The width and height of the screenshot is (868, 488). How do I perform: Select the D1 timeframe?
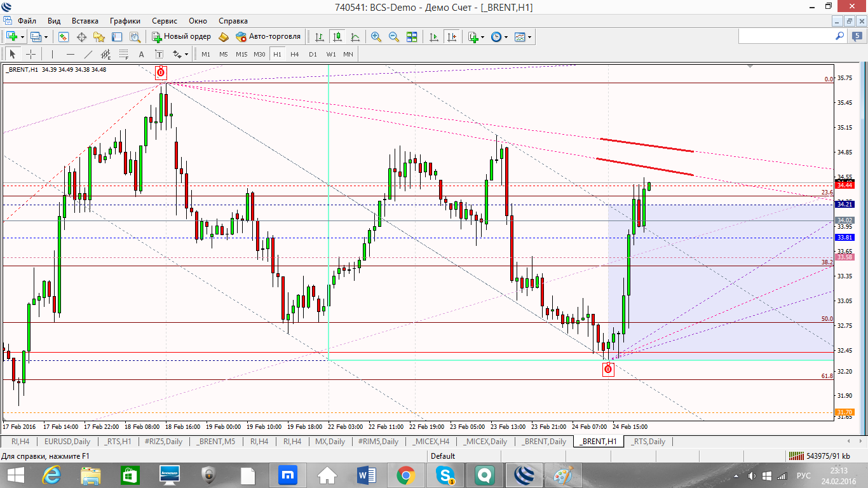(313, 54)
